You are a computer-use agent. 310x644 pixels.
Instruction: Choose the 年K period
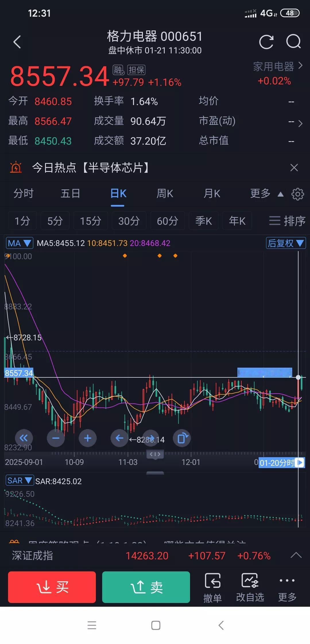[237, 221]
